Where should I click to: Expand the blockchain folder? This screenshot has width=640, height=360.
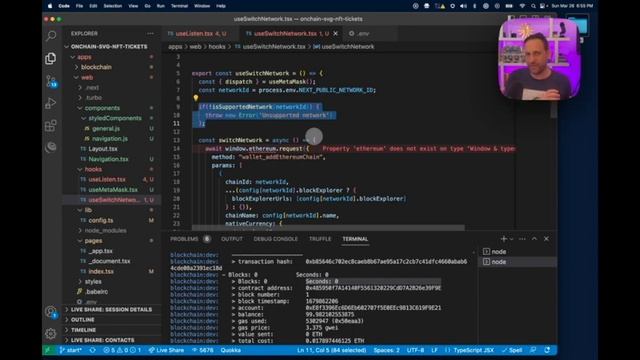(x=96, y=67)
